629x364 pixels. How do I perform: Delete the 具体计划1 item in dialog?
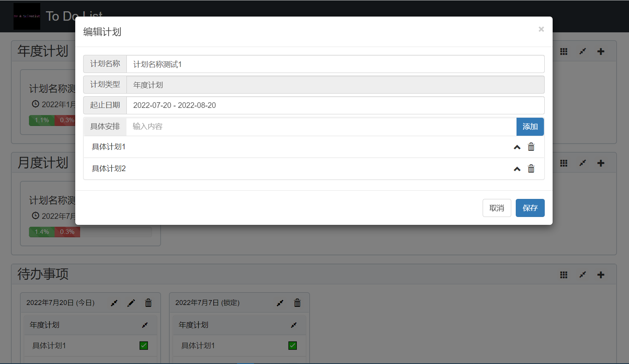(531, 147)
